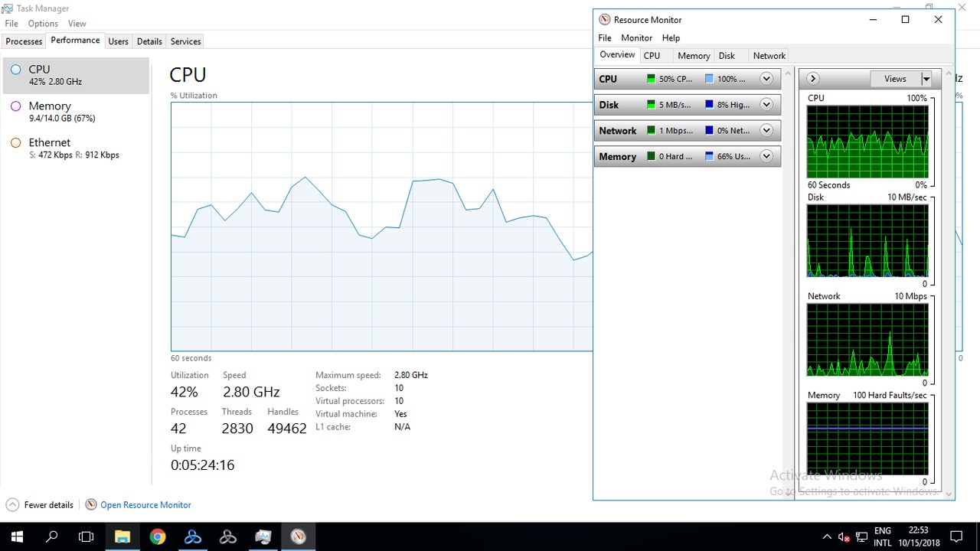Click the blue CPU circle icon
Viewport: 980px width, 551px height.
tap(15, 70)
